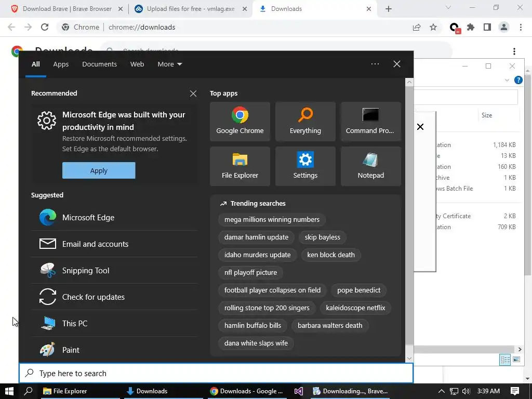Switch to Download Brave browser tab
The height and width of the screenshot is (399, 532).
pos(67,9)
